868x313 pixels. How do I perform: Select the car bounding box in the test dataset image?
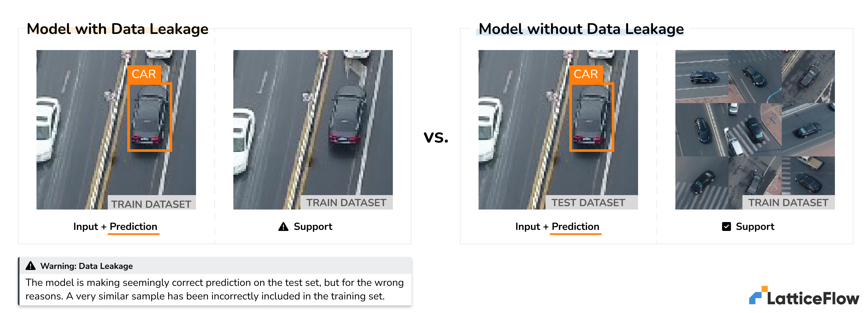(x=592, y=117)
